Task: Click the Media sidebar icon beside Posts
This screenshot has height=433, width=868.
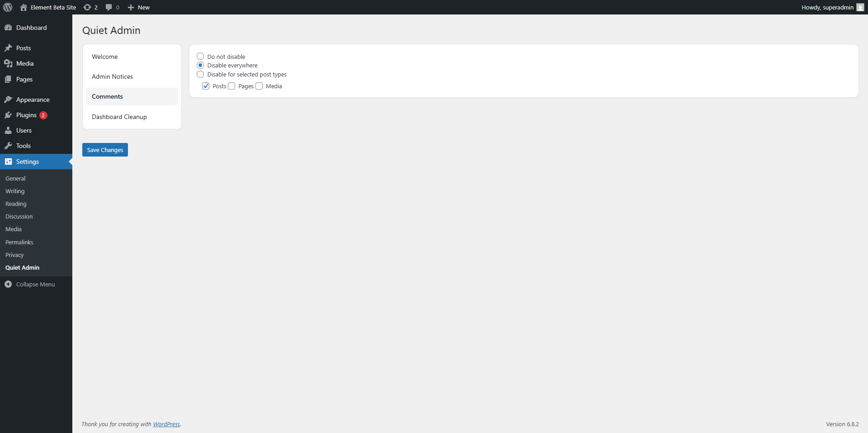Action: (x=8, y=63)
